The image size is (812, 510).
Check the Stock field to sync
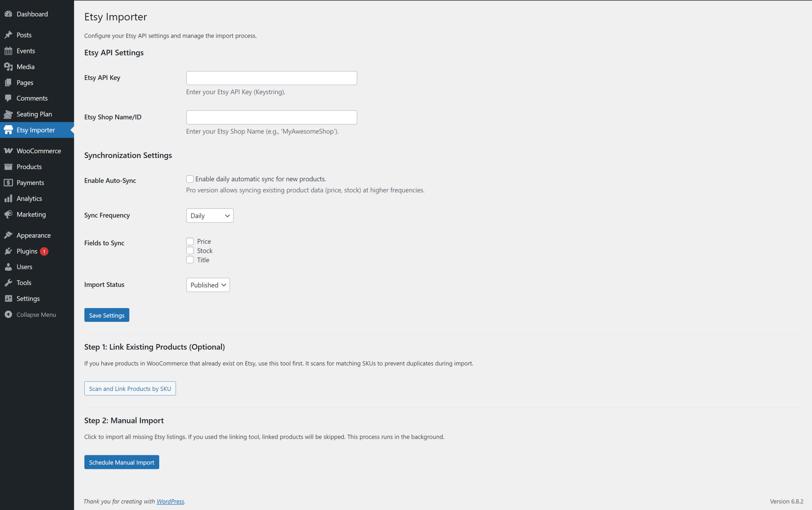pyautogui.click(x=190, y=251)
